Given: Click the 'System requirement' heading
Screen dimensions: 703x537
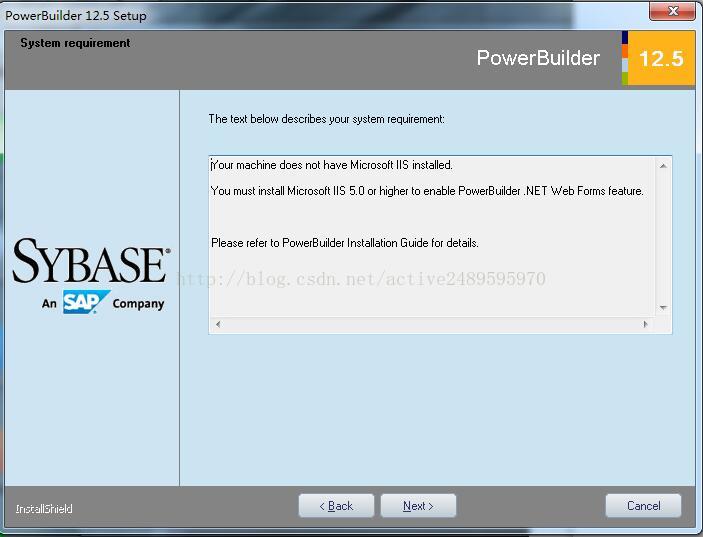Looking at the screenshot, I should pos(75,43).
